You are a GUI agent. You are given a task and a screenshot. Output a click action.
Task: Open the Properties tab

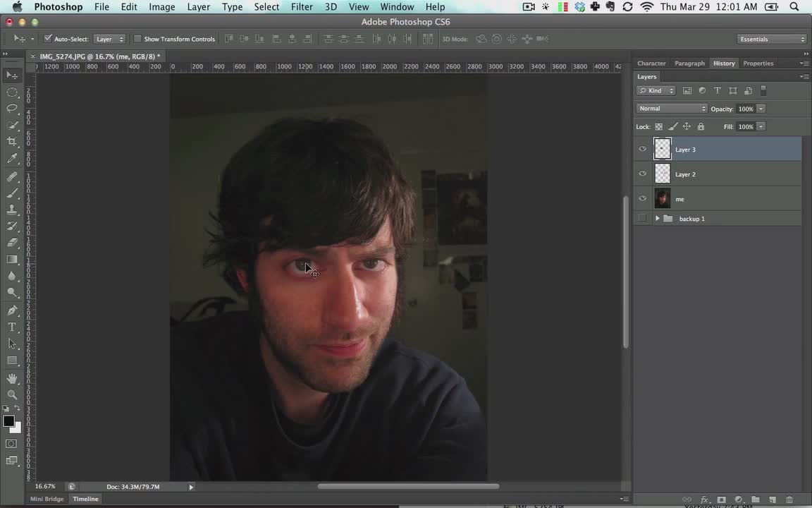[758, 64]
